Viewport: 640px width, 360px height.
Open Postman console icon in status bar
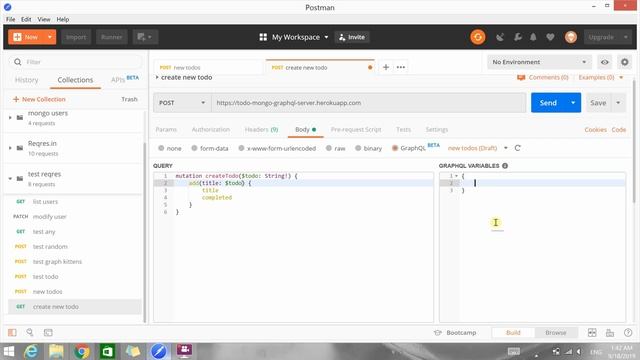[48, 333]
